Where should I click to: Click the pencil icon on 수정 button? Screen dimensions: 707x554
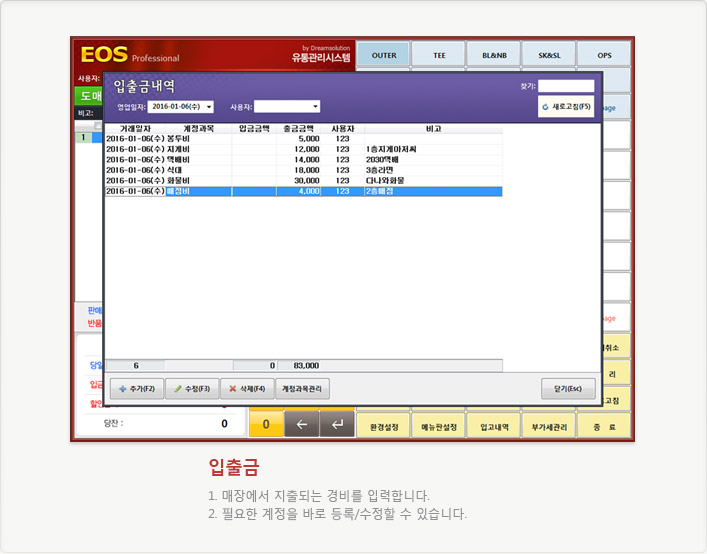pyautogui.click(x=178, y=389)
